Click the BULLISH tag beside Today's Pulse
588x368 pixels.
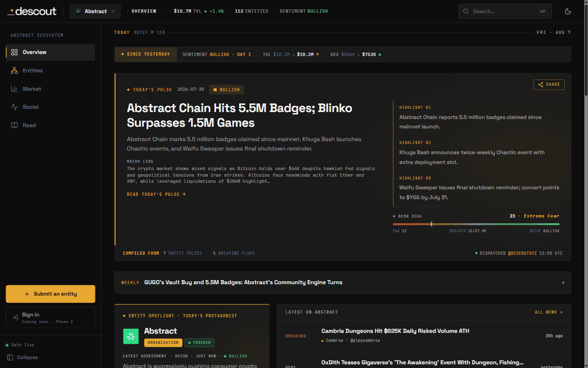[x=227, y=90]
